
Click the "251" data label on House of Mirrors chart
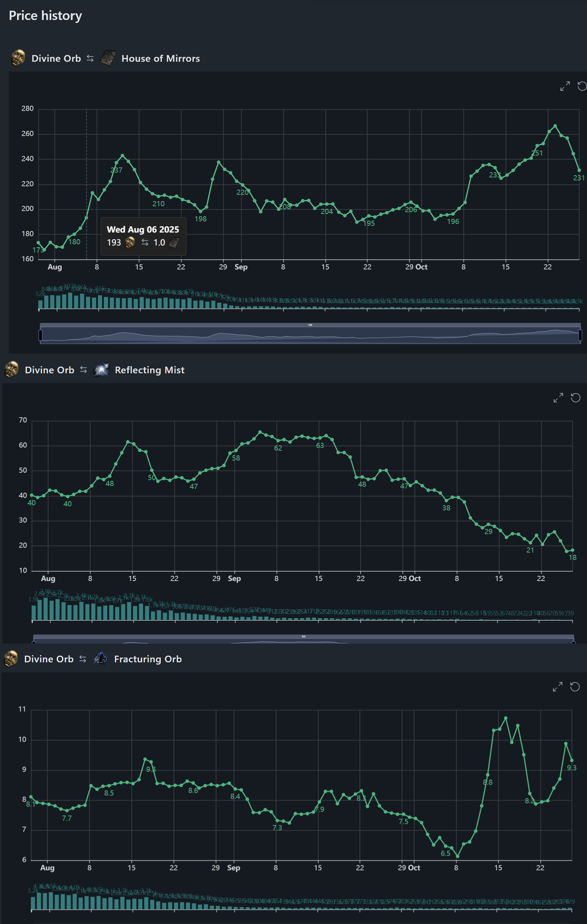pos(537,153)
